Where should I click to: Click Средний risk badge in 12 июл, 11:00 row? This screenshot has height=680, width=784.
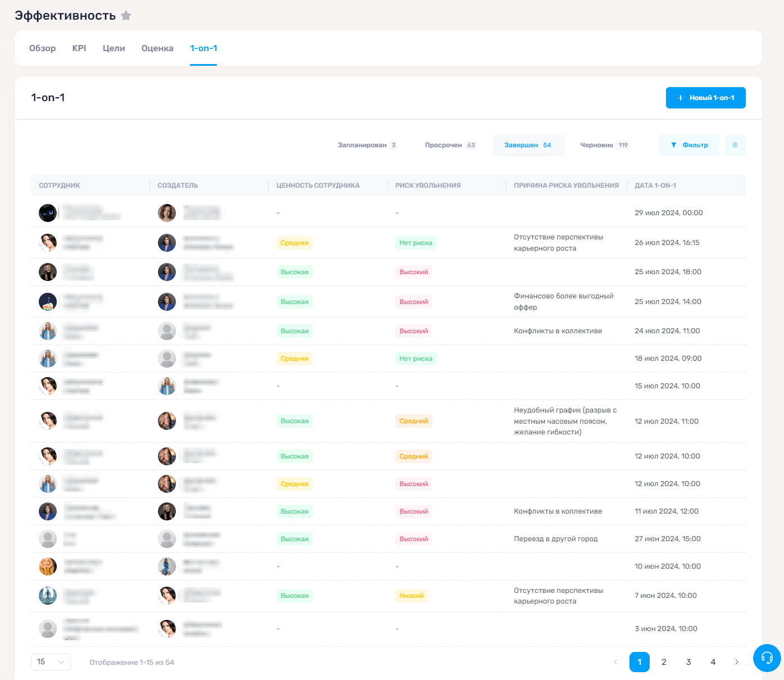click(x=414, y=421)
